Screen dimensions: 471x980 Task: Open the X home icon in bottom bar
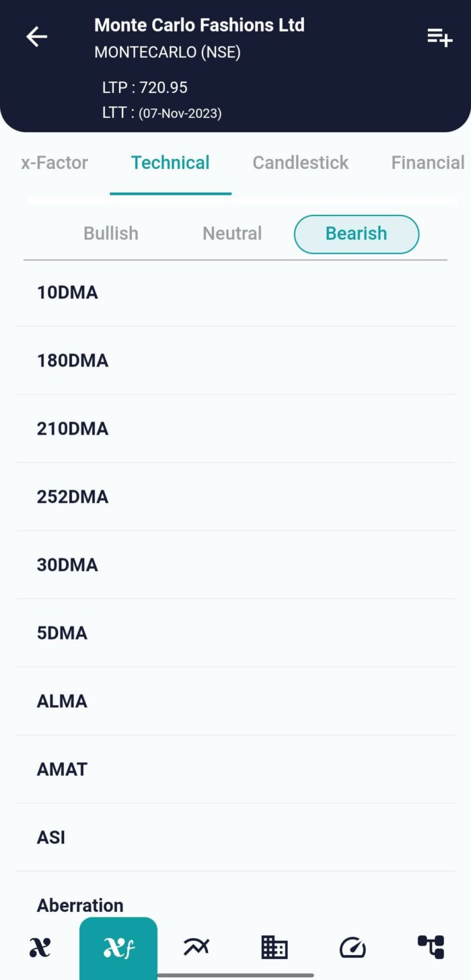click(x=40, y=948)
